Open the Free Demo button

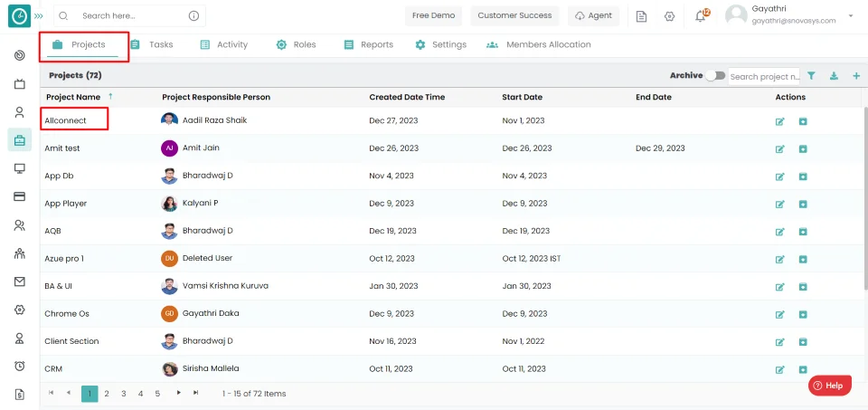(x=433, y=15)
